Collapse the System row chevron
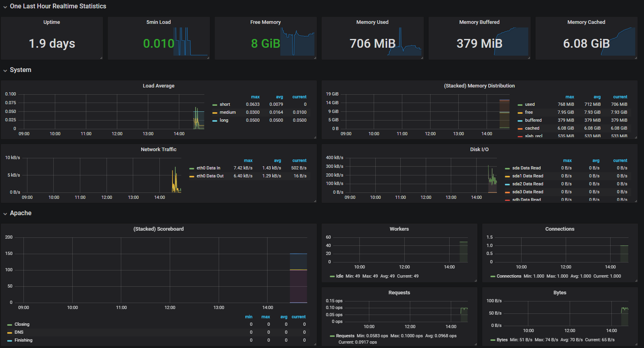644x348 pixels. pos(5,70)
